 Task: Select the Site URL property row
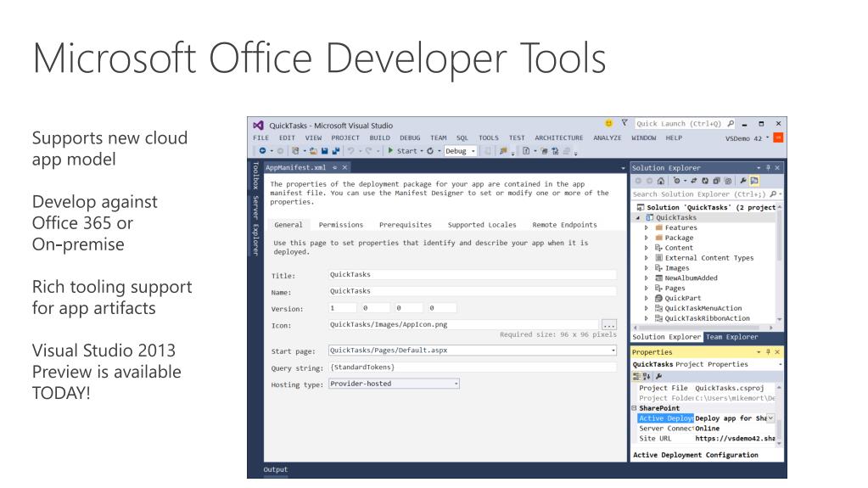coord(707,438)
